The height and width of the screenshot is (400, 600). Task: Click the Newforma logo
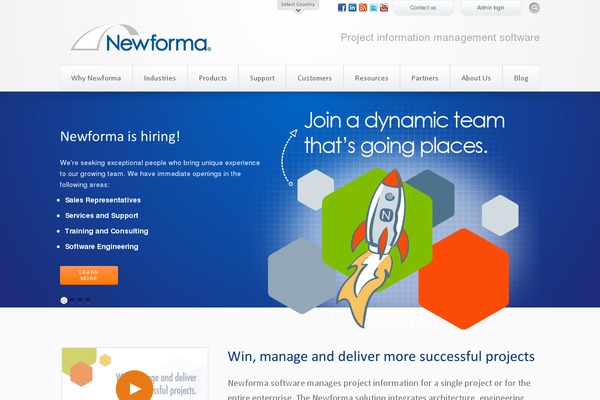(x=141, y=38)
